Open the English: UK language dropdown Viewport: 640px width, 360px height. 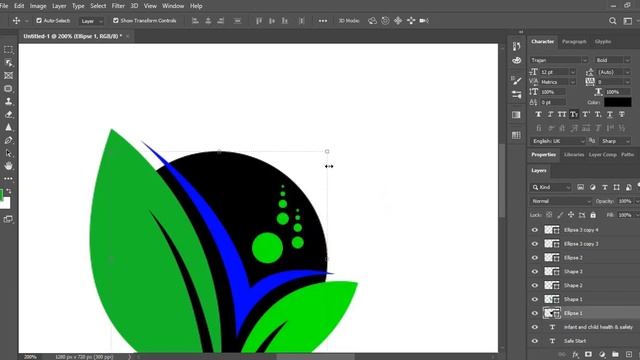pos(558,141)
